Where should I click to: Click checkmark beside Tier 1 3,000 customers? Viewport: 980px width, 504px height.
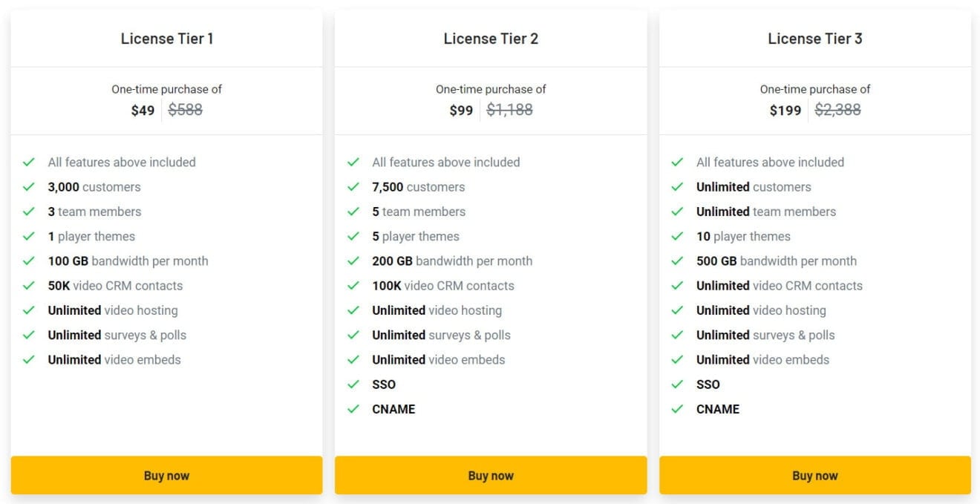click(x=29, y=187)
